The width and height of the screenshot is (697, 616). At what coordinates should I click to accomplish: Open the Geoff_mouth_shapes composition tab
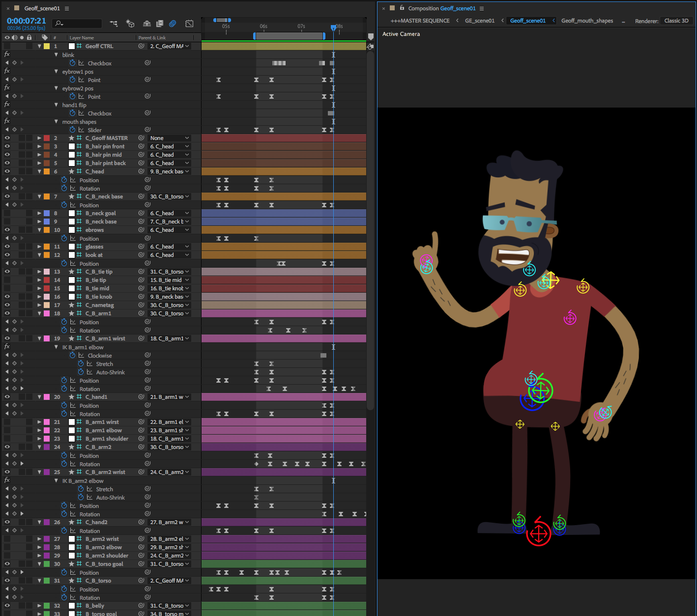click(587, 21)
